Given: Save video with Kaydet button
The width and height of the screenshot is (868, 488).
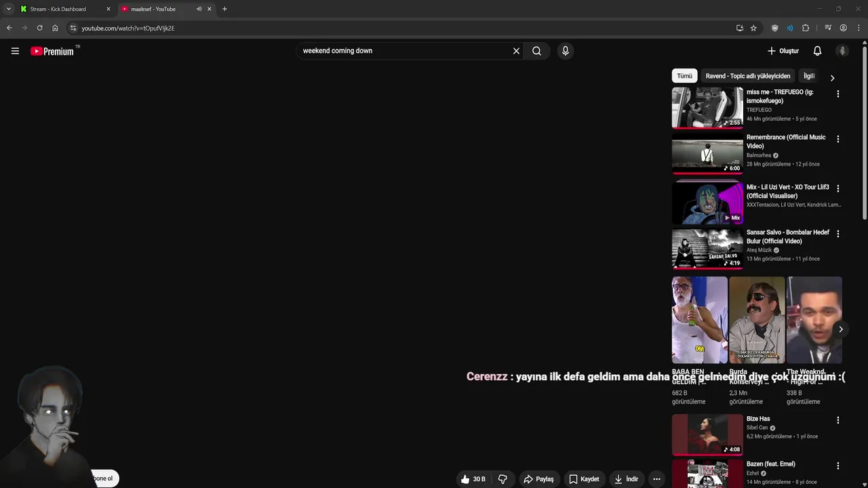Looking at the screenshot, I should (x=584, y=479).
